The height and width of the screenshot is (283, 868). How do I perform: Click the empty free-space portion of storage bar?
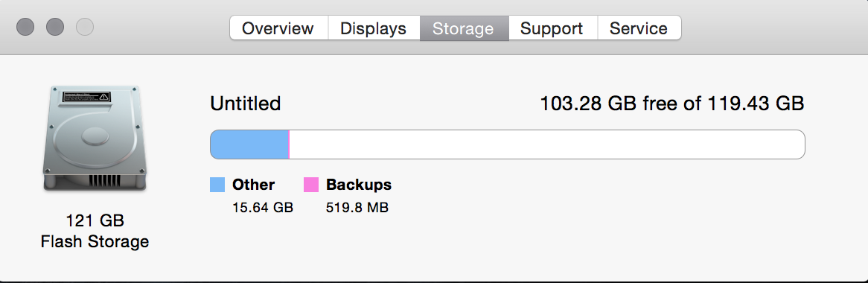[547, 144]
